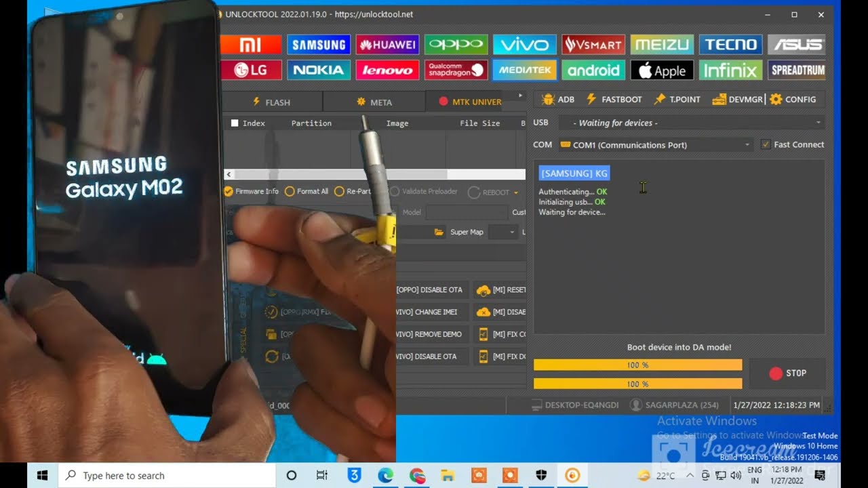This screenshot has width=868, height=488.
Task: Select the [SAMSUNG] KG log line
Action: pos(574,174)
